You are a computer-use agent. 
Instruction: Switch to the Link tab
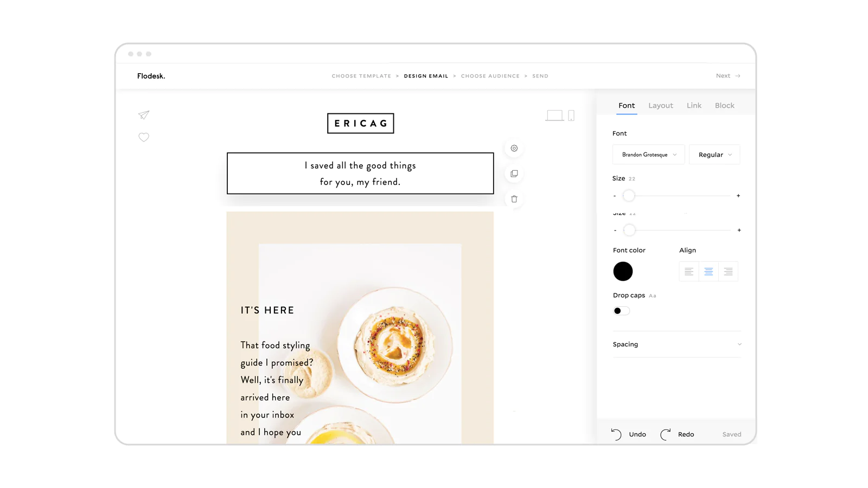point(694,106)
